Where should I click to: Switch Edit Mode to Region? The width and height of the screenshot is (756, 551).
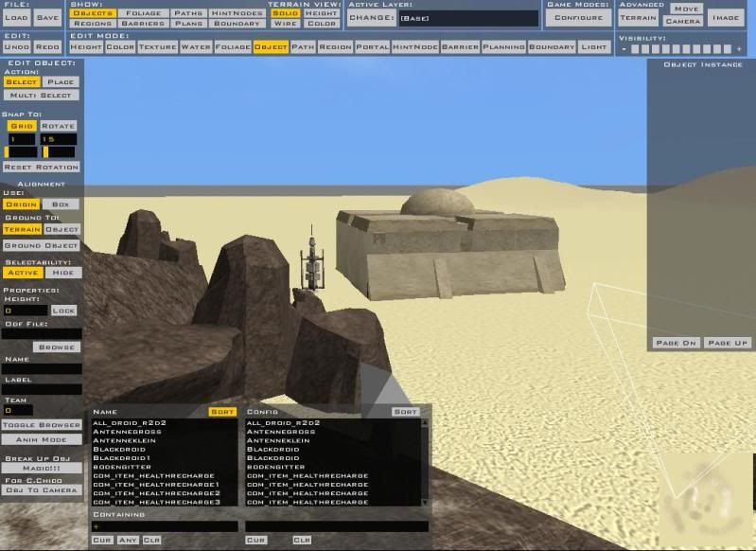[335, 46]
